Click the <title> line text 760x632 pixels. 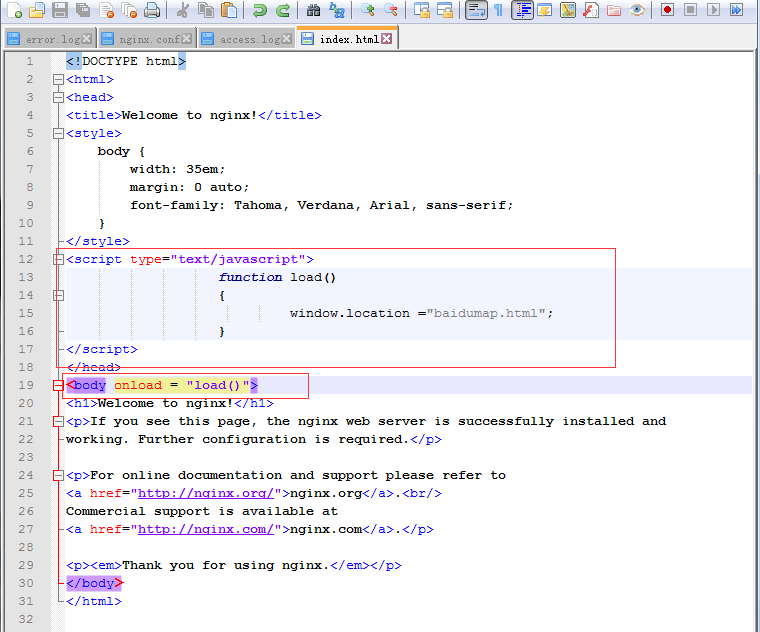pos(194,115)
